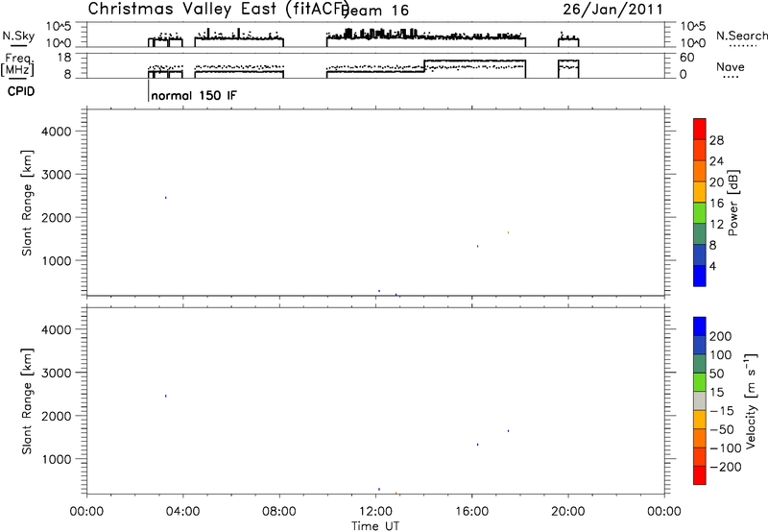The height and width of the screenshot is (532, 768).
Task: Click the 2000 tick on the velocity panel
Action: 57,416
